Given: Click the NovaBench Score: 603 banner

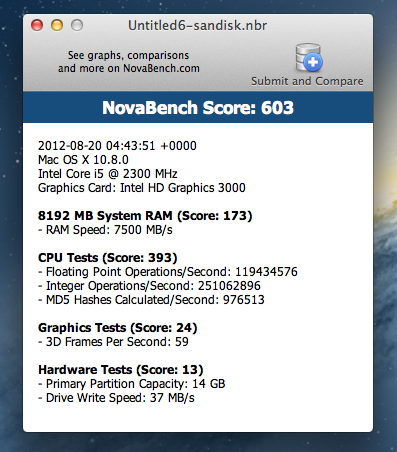Looking at the screenshot, I should tap(198, 108).
